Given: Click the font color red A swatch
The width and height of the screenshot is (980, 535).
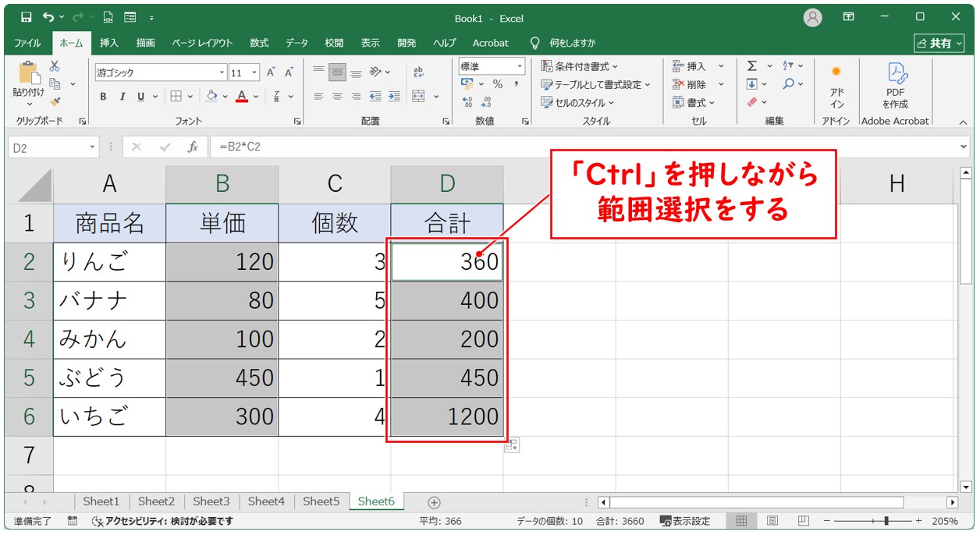Looking at the screenshot, I should 241,97.
